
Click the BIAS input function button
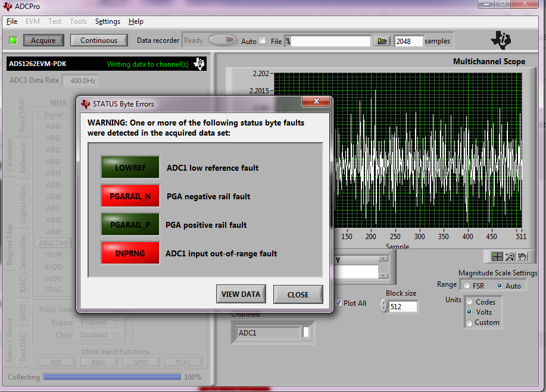point(99,362)
